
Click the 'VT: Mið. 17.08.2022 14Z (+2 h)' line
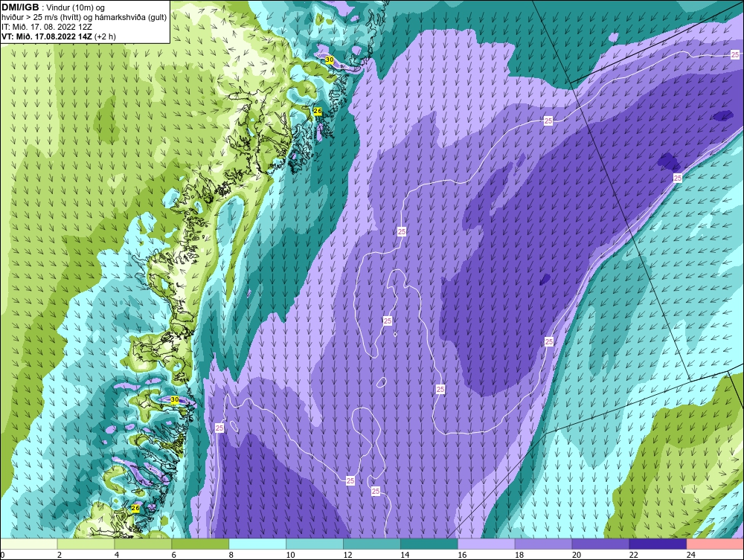[x=58, y=36]
